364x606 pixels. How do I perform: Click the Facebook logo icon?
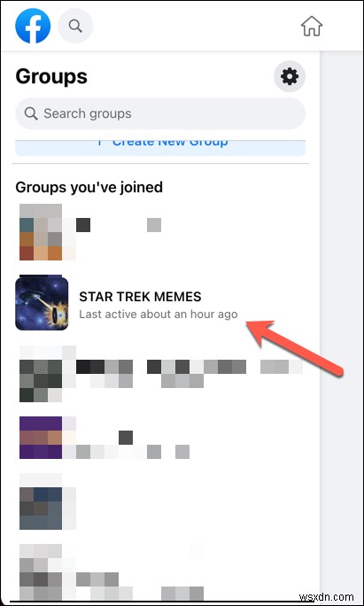pyautogui.click(x=33, y=26)
